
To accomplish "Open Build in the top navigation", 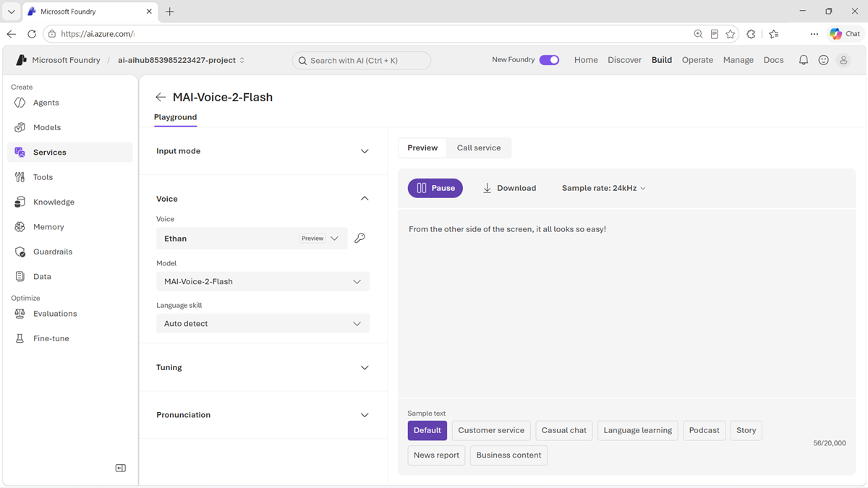I will (x=662, y=60).
